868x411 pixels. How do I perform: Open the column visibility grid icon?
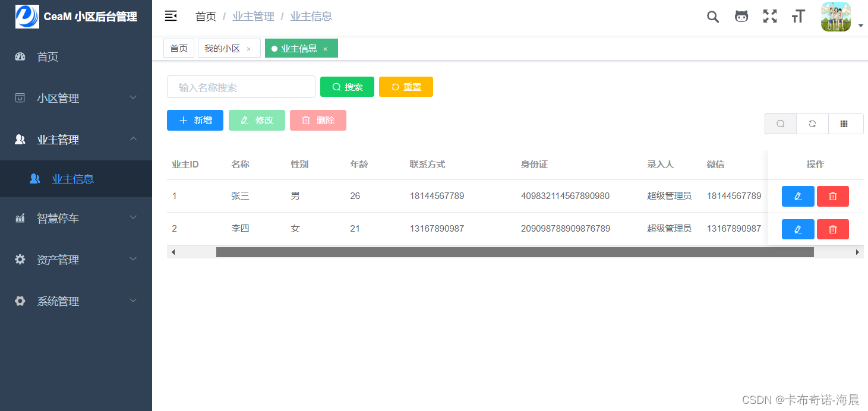[x=845, y=124]
